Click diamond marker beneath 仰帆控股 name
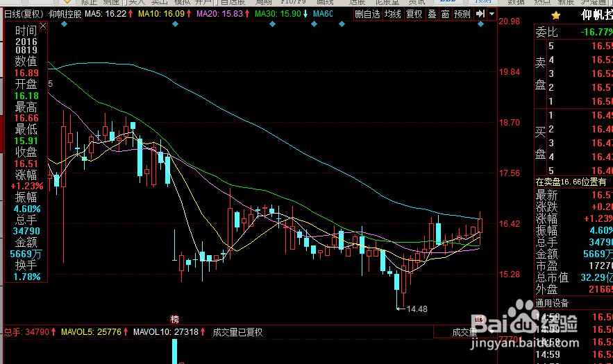 pyautogui.click(x=65, y=24)
